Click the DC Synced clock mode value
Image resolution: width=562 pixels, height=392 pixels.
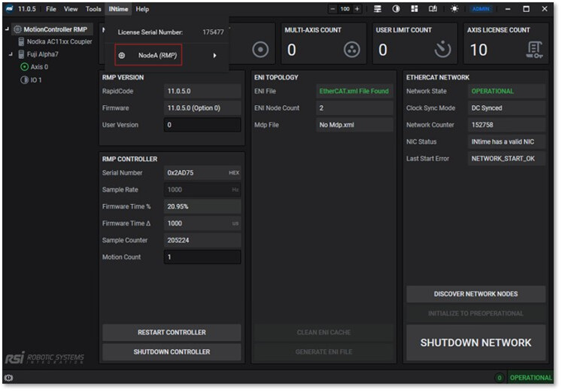506,108
